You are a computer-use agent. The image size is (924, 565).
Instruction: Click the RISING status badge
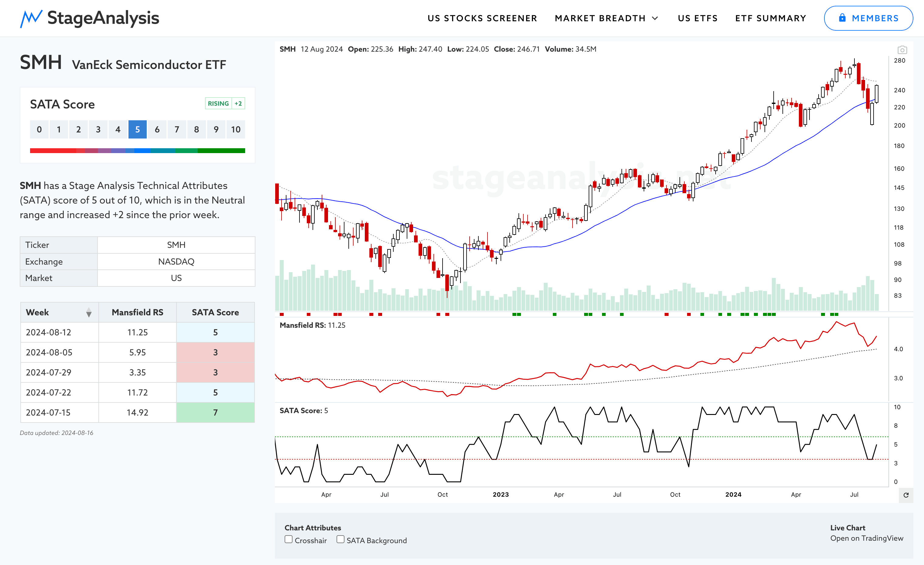tap(218, 104)
